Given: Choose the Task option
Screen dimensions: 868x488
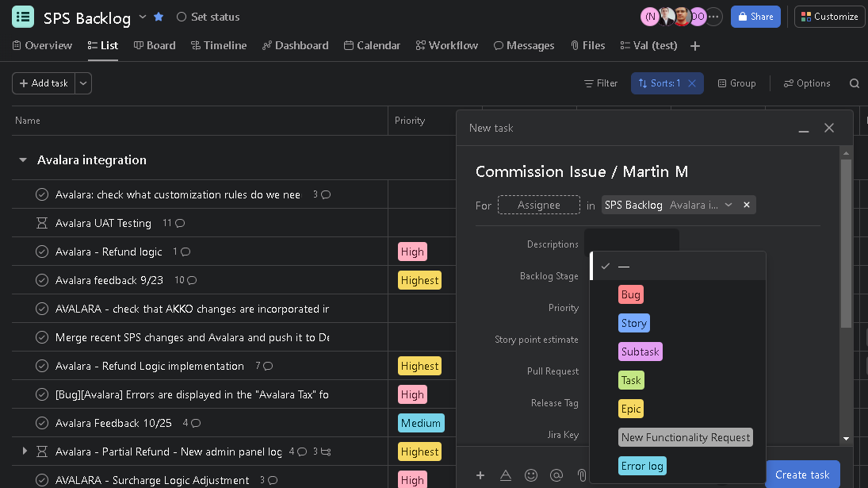Looking at the screenshot, I should coord(631,380).
